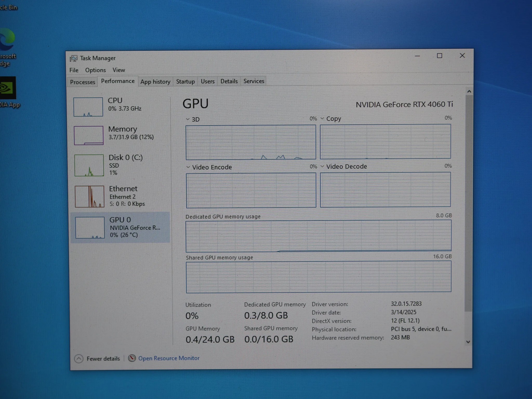
Task: Select the GPU 0 mini graph
Action: coord(90,228)
